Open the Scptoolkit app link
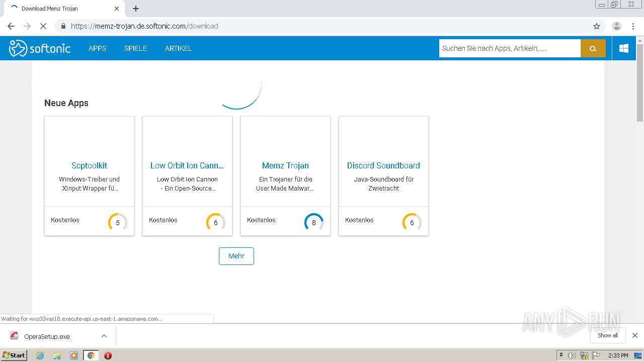The image size is (644, 362). (89, 165)
